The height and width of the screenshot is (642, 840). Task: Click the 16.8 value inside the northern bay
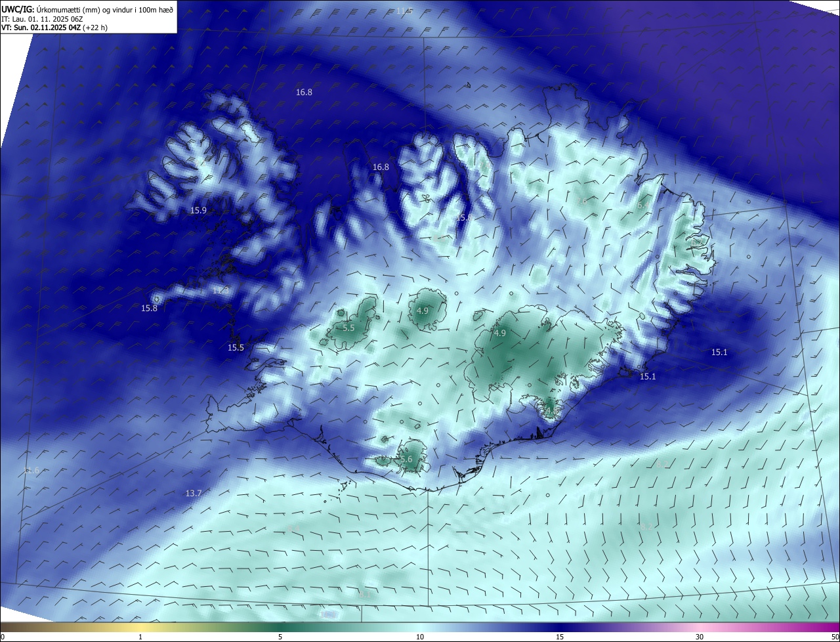point(381,167)
